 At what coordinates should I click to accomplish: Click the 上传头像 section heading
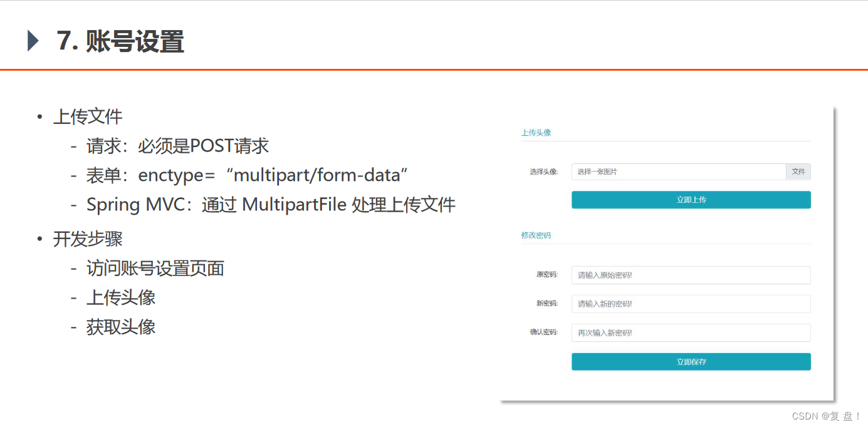536,133
